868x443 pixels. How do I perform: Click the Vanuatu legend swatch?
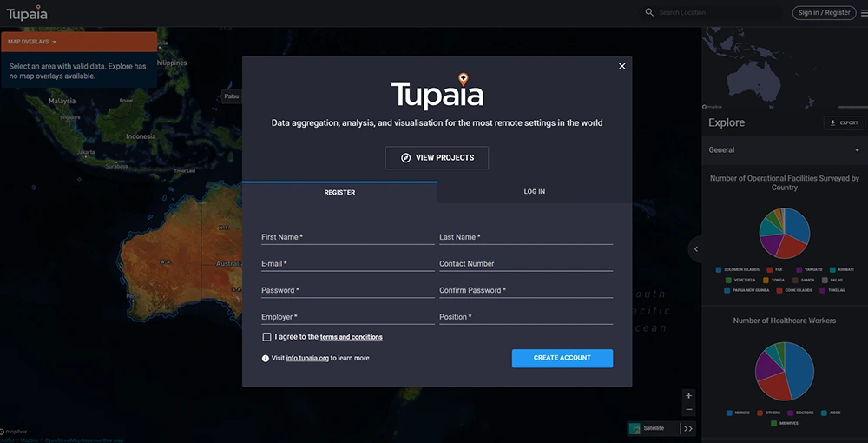pyautogui.click(x=799, y=269)
